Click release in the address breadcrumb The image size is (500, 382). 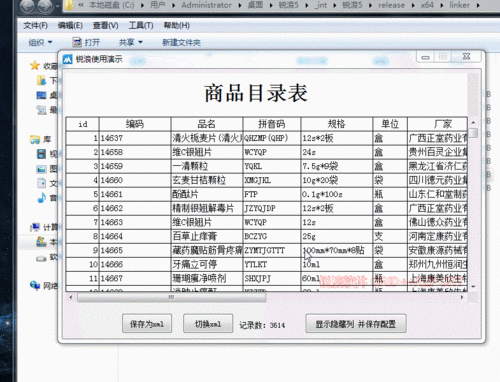391,5
